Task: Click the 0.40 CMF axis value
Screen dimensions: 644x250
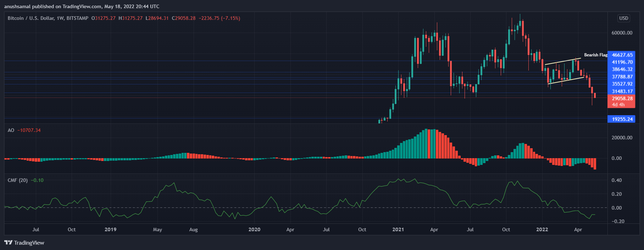Action: [616, 180]
